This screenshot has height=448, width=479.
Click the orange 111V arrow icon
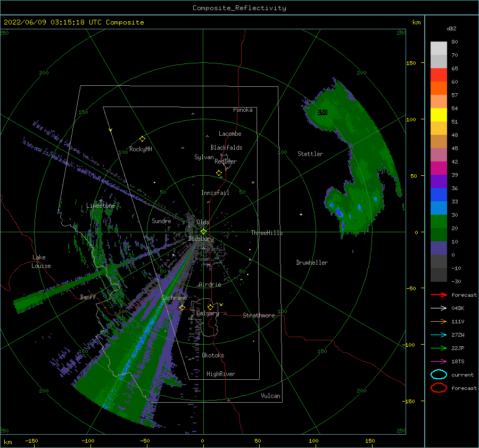[x=439, y=321]
